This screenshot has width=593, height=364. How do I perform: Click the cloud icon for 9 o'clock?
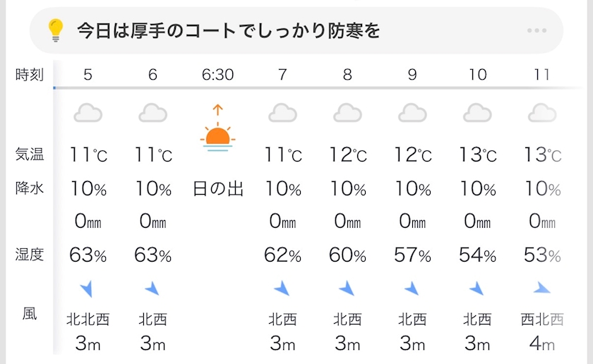click(412, 113)
